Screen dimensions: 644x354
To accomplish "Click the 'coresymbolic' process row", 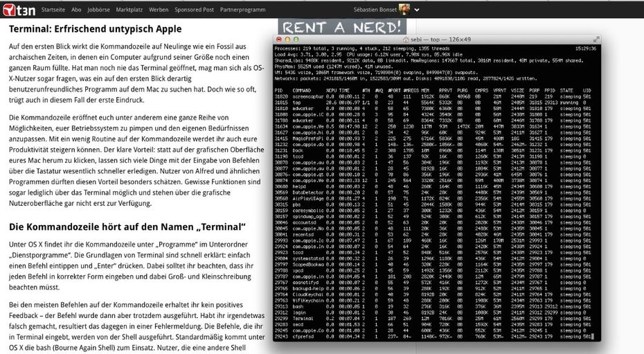I will 433,211.
